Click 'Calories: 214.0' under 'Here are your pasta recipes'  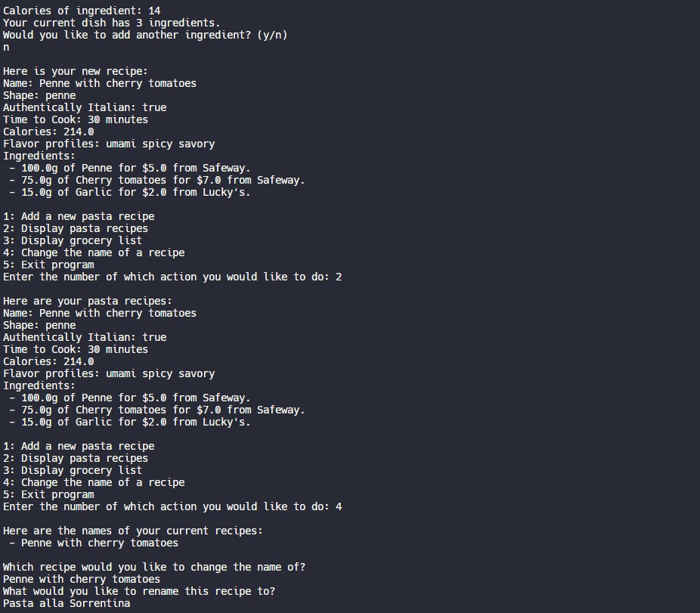[48, 361]
